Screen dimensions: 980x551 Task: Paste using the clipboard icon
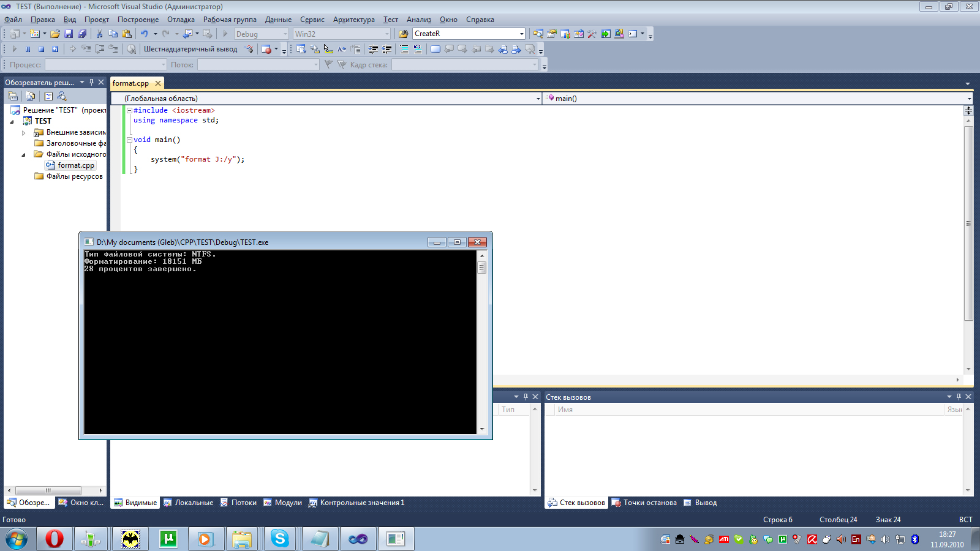(x=127, y=34)
